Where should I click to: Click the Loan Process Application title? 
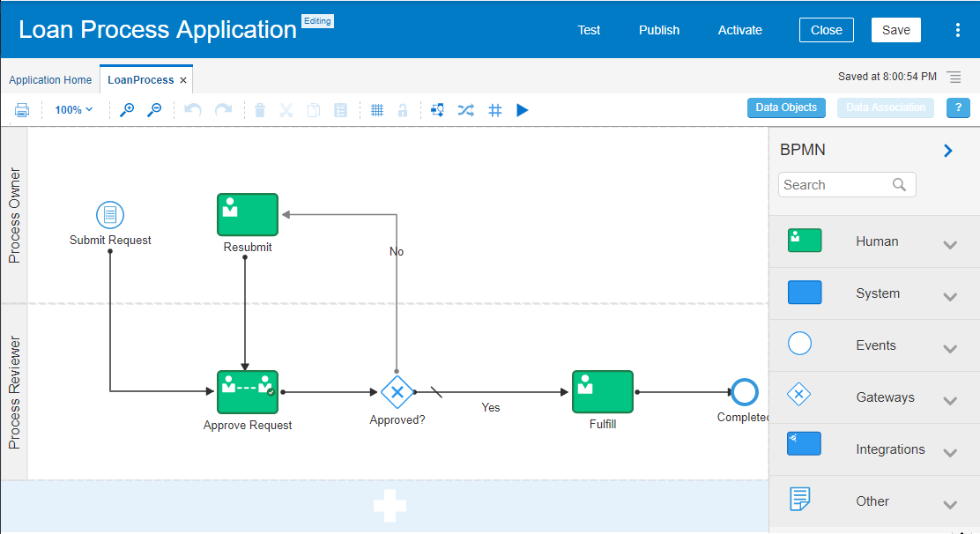pos(158,30)
